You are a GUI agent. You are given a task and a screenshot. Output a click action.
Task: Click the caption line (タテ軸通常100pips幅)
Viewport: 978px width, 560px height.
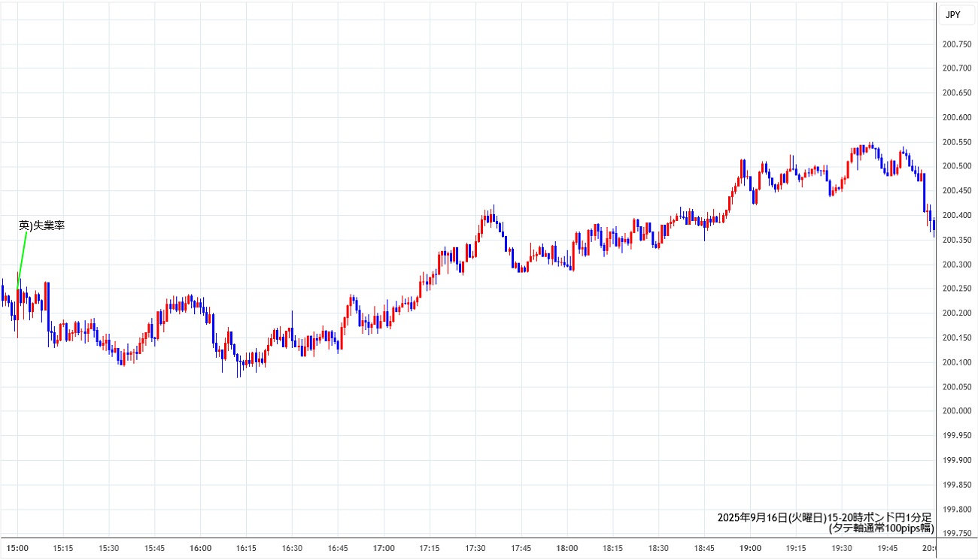coord(880,528)
